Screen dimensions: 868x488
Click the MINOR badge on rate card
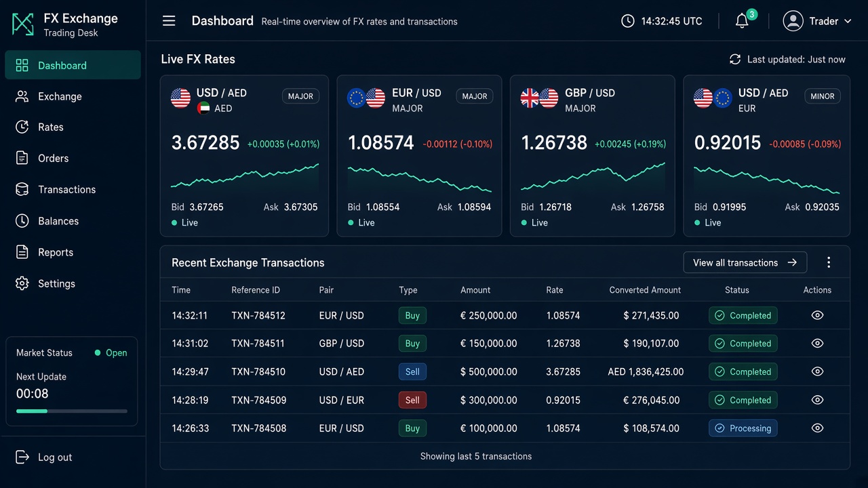point(823,96)
